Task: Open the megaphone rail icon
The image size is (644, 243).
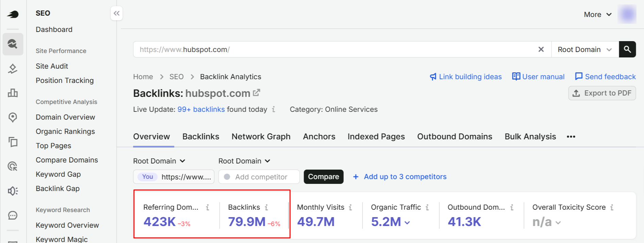Action: [x=13, y=191]
